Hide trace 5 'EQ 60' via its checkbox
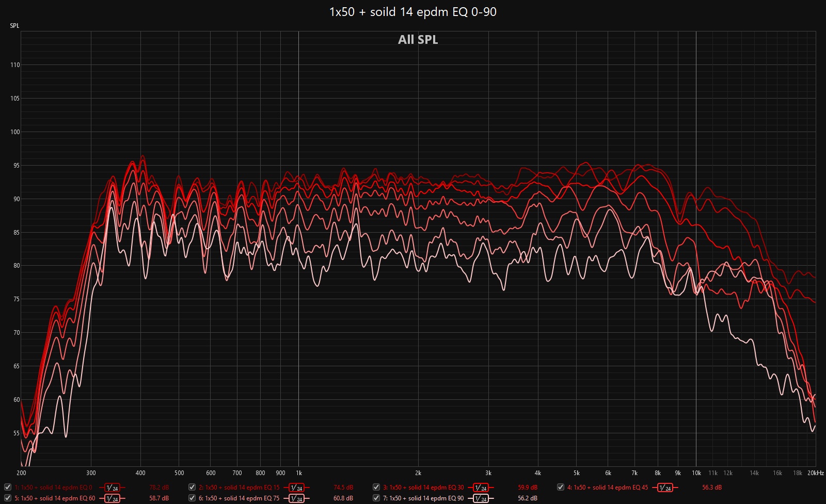This screenshot has width=826, height=504. click(x=8, y=498)
